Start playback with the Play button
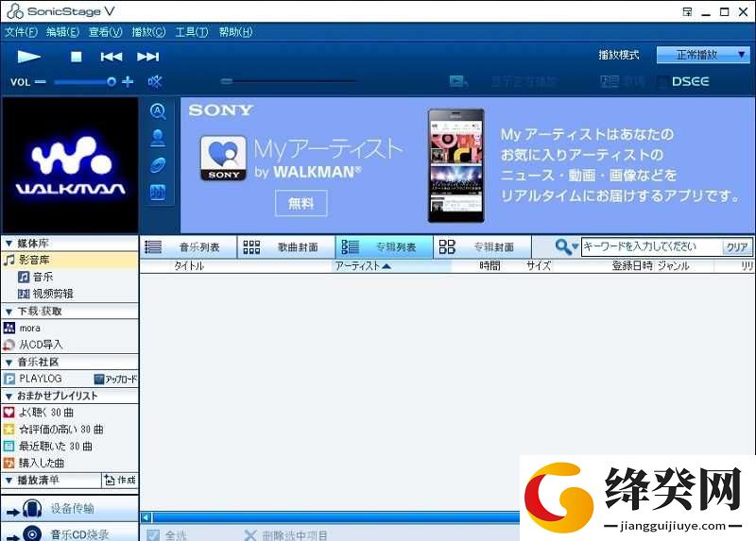The height and width of the screenshot is (541, 756). 29,57
